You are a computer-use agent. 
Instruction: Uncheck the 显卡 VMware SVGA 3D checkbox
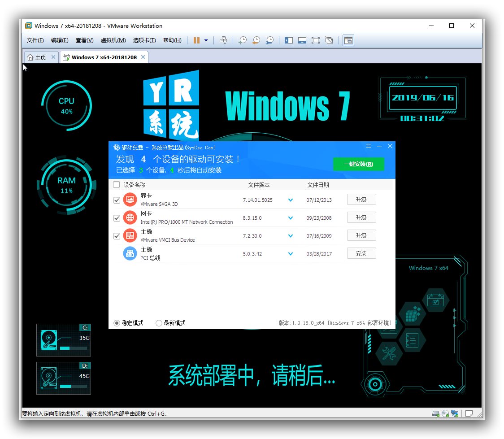(x=117, y=200)
